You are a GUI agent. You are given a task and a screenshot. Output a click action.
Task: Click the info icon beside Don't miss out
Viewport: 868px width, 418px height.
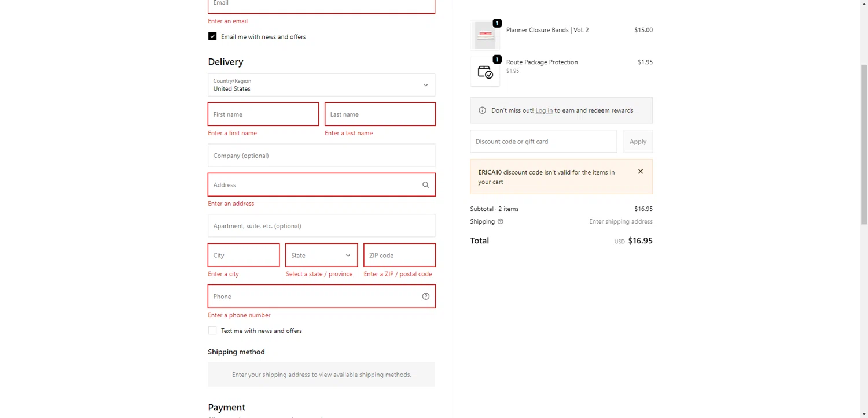pos(482,110)
